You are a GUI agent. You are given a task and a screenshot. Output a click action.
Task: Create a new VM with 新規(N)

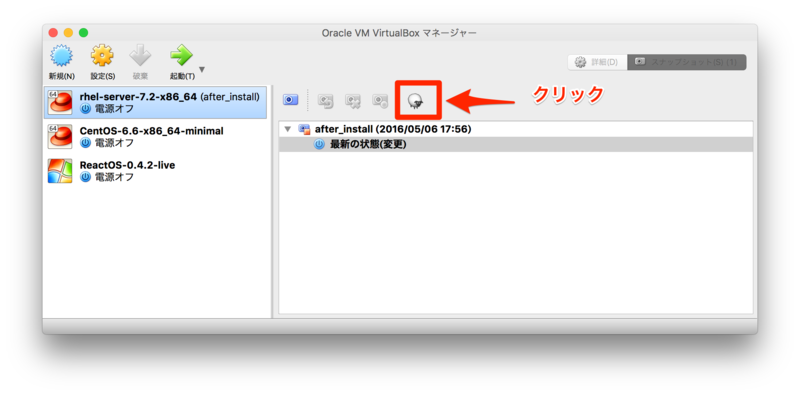point(62,62)
